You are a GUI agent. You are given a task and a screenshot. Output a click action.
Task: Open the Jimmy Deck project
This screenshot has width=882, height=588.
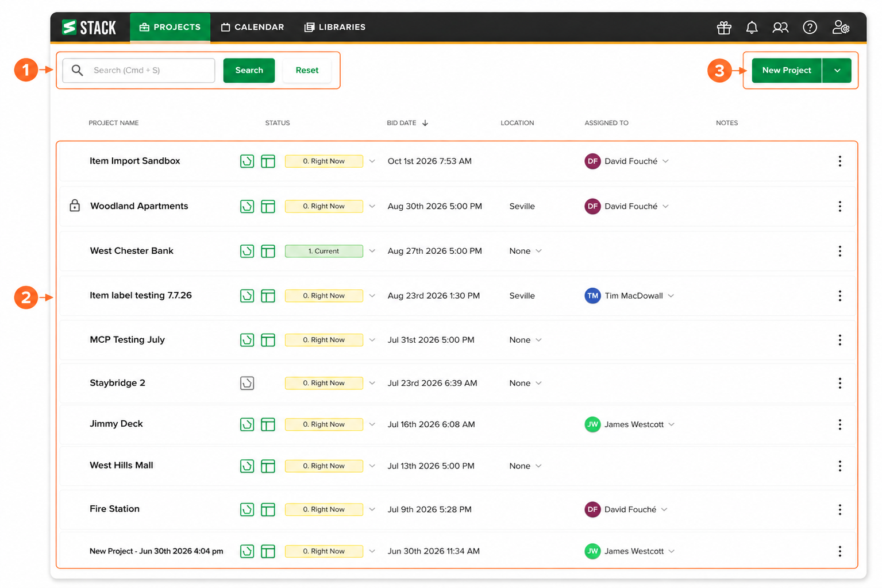click(x=116, y=424)
